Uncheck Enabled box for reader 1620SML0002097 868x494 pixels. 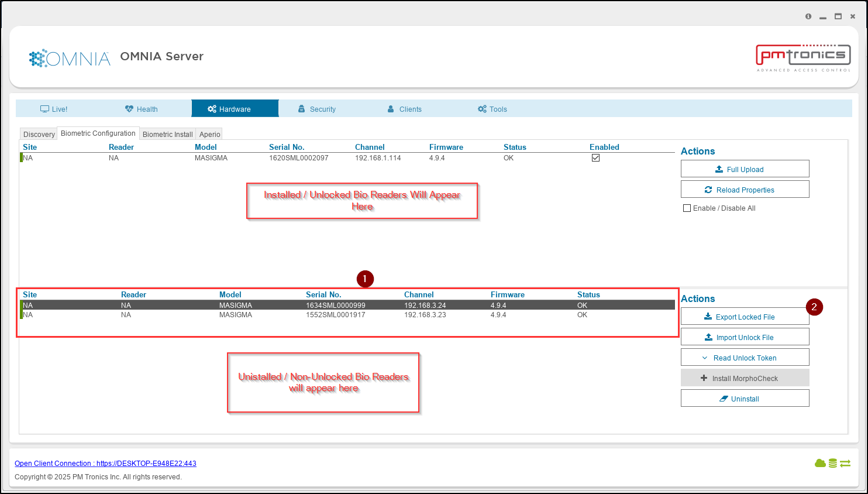pyautogui.click(x=595, y=158)
